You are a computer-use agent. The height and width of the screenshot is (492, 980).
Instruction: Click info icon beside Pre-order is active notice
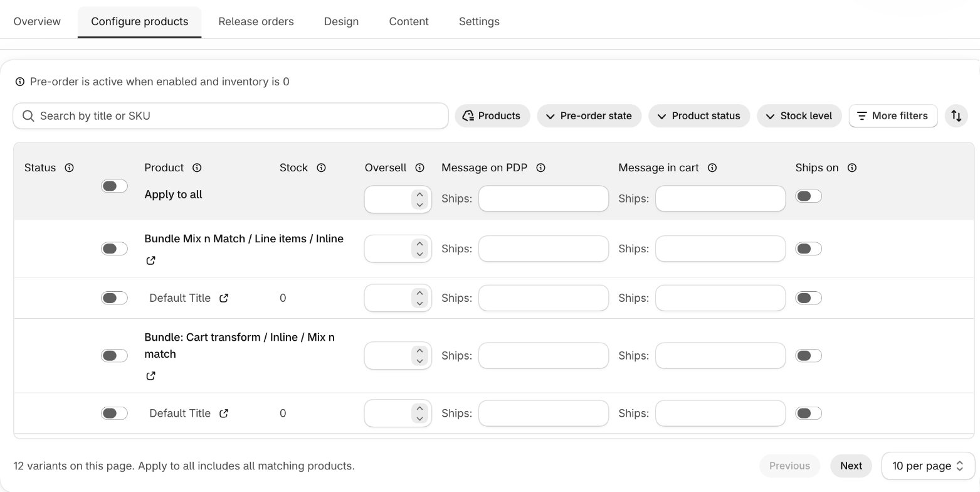click(20, 82)
